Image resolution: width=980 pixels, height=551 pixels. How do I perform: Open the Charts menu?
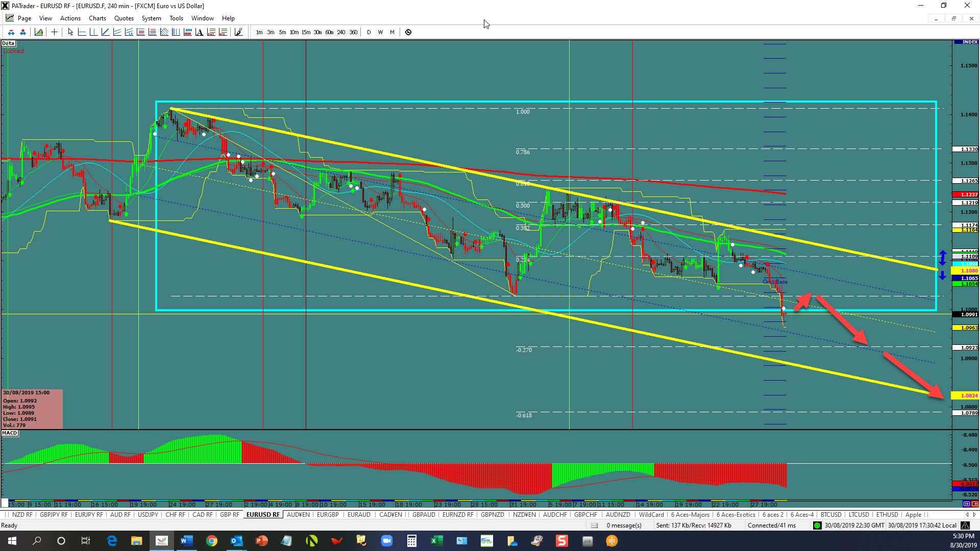[x=97, y=18]
